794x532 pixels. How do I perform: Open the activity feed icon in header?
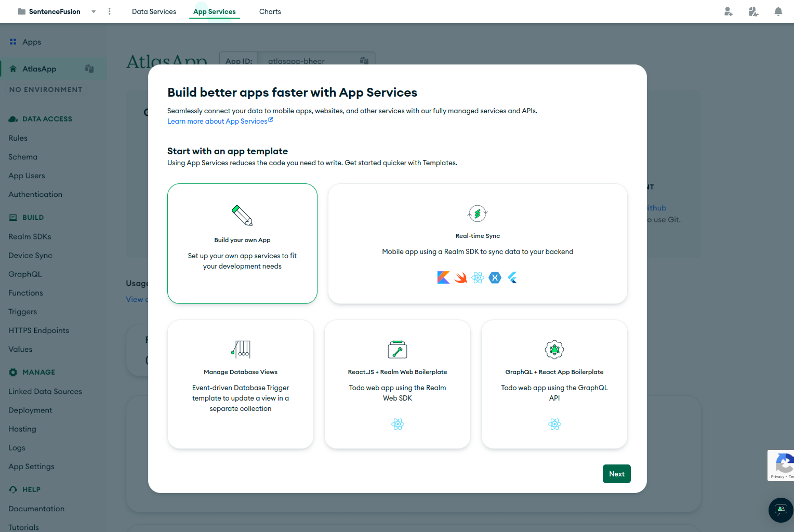coord(753,11)
